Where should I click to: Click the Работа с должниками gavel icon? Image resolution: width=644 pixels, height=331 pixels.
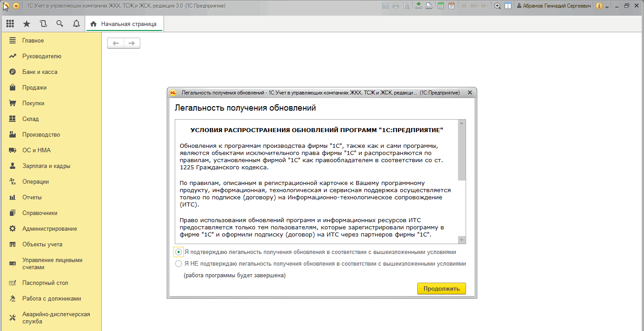pos(13,298)
